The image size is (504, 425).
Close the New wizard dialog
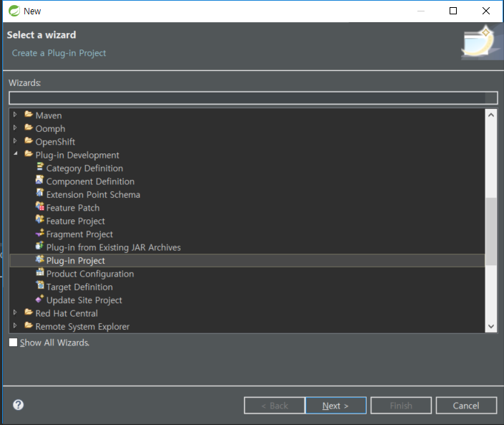coord(486,11)
